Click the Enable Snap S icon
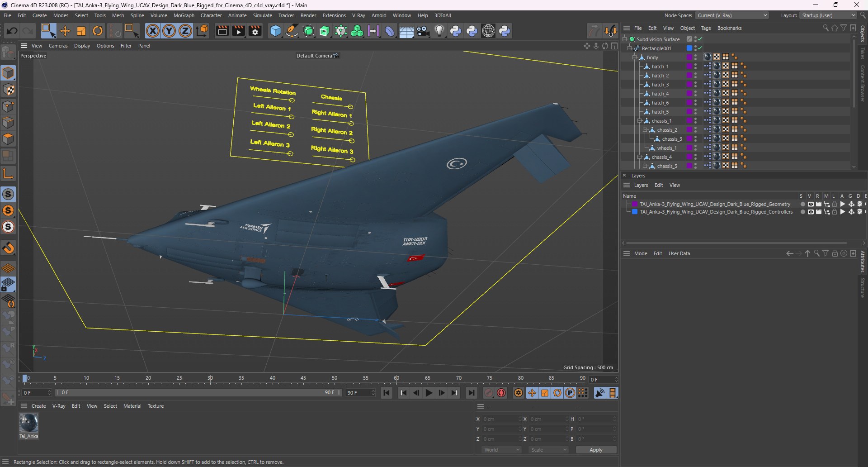 click(x=8, y=194)
